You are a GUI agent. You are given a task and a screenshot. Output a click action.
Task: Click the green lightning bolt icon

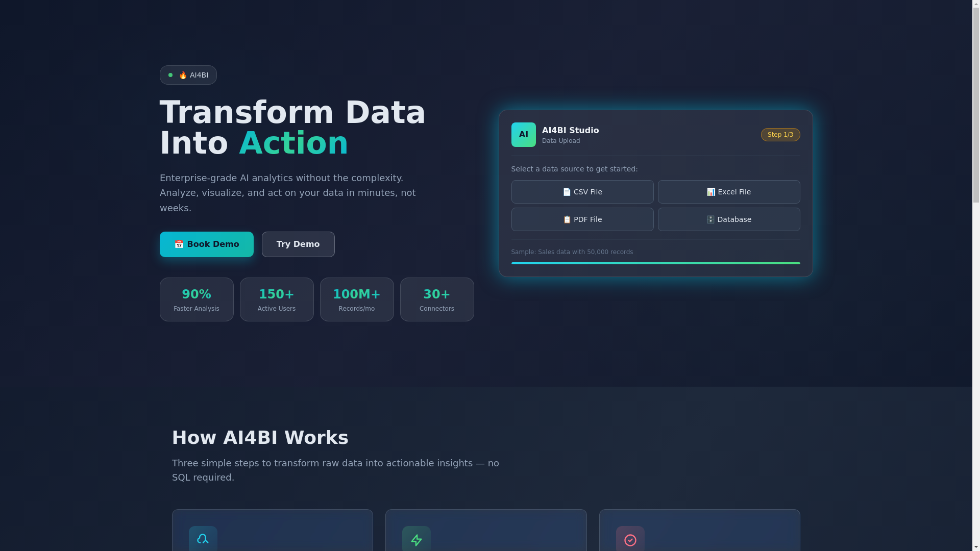point(416,540)
